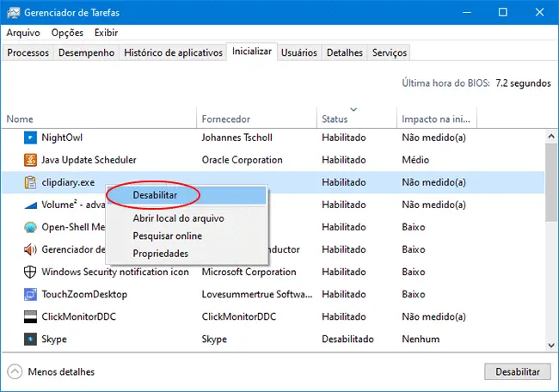
Task: Open the Opções menu
Action: pyautogui.click(x=67, y=33)
